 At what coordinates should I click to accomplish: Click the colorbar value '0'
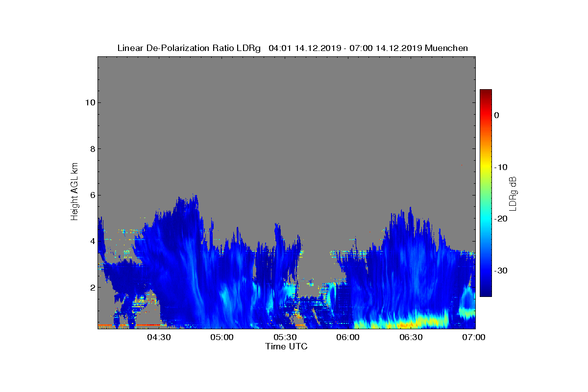click(496, 115)
